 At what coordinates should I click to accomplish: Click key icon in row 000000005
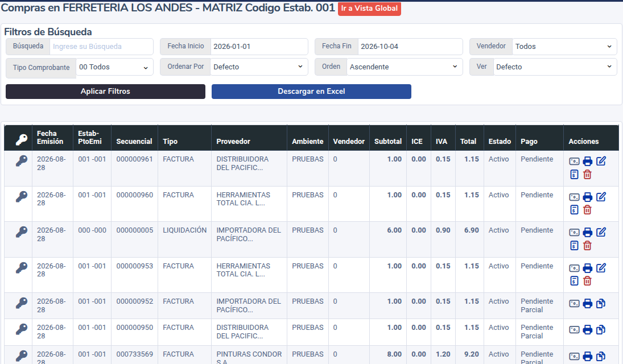click(22, 232)
